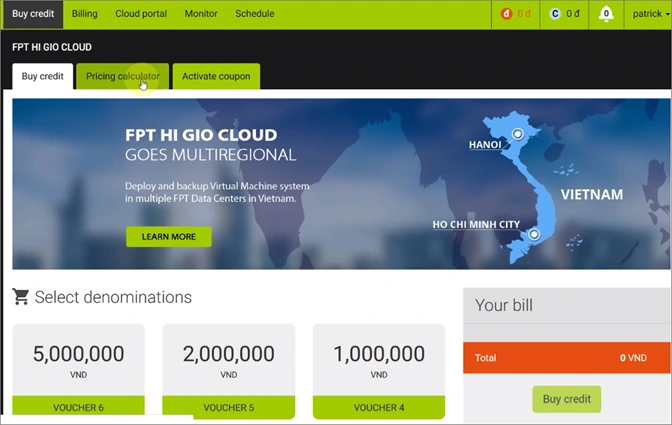Screen dimensions: 672x425
Task: Switch to the Pricing calculator tab
Action: 123,76
